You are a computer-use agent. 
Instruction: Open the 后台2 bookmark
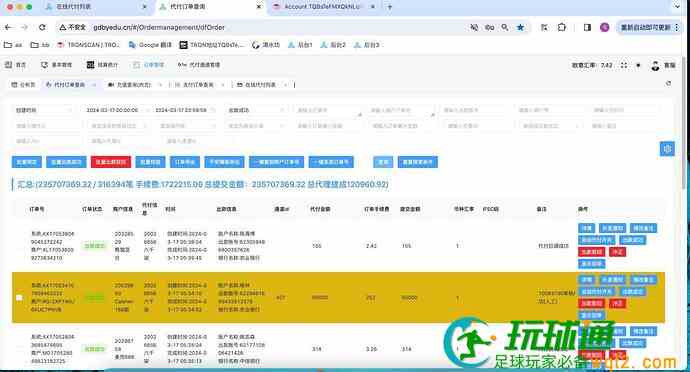[333, 45]
